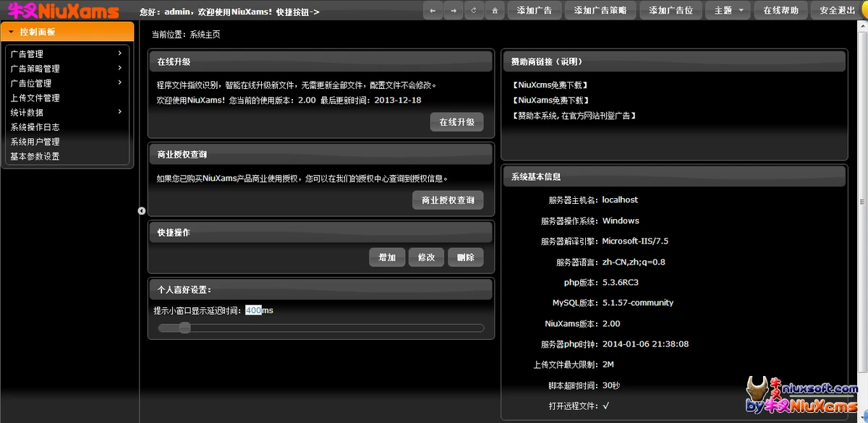Screen dimensions: 868x423
Task: Click the home icon in top toolbar
Action: click(494, 10)
